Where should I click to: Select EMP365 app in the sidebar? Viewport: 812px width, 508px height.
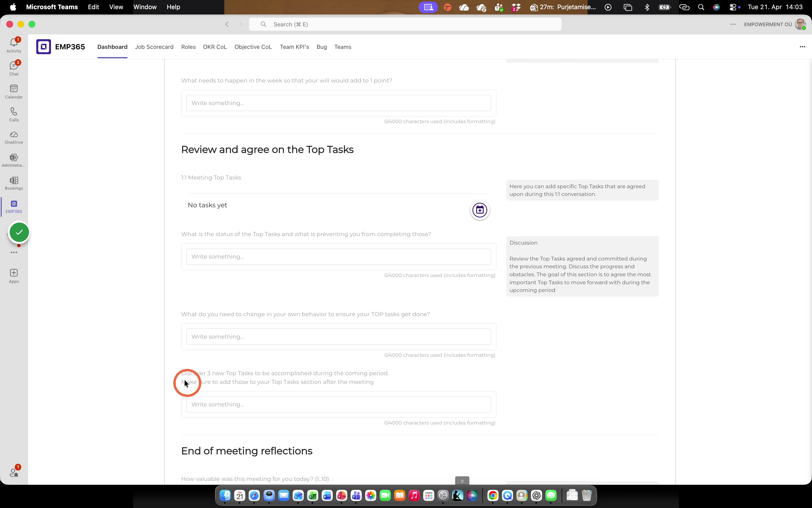(14, 207)
